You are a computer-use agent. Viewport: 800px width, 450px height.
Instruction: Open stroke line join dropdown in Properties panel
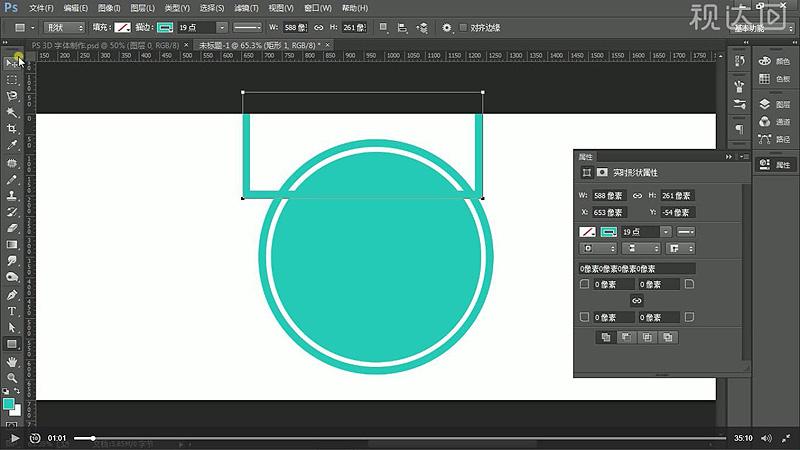coord(681,248)
